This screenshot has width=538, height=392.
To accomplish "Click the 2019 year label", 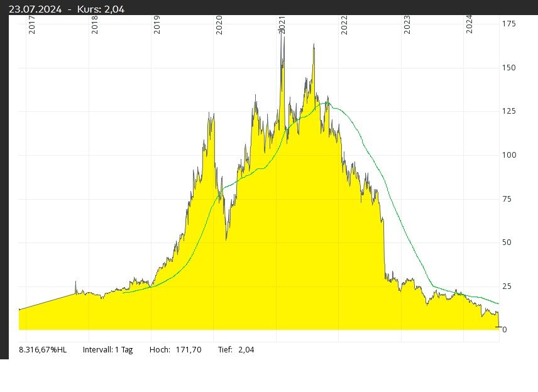I will 157,26.
